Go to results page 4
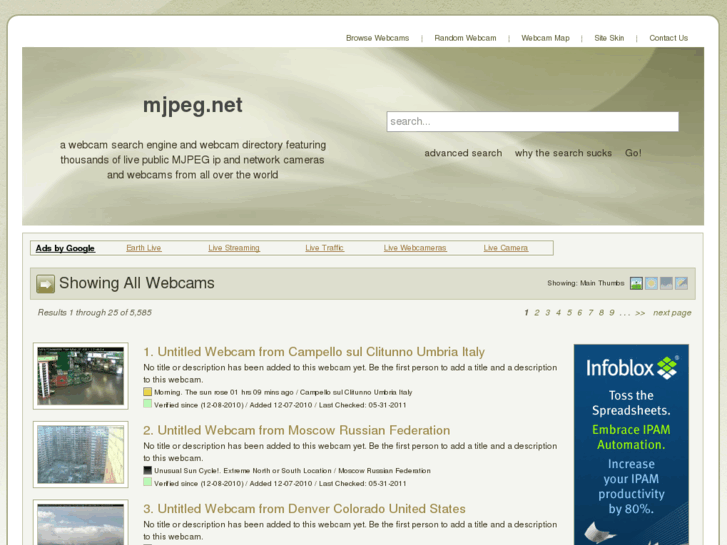The height and width of the screenshot is (545, 727). [558, 313]
